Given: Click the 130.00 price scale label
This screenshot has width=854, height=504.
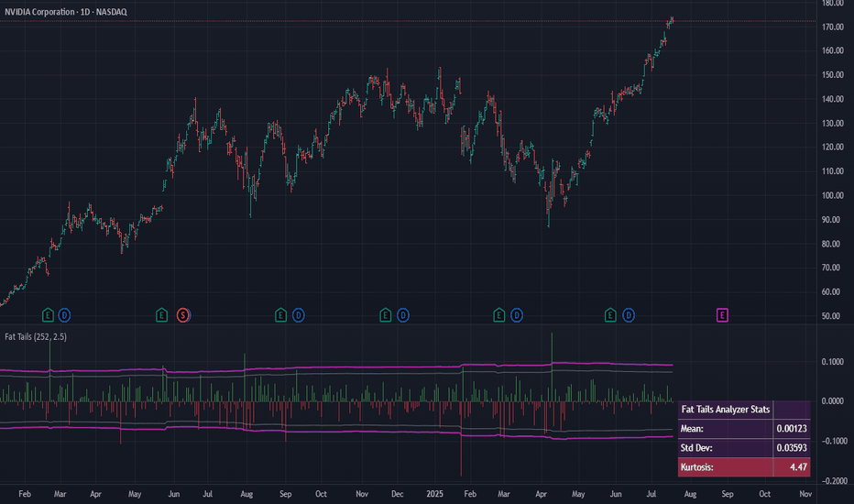Looking at the screenshot, I should coord(833,123).
